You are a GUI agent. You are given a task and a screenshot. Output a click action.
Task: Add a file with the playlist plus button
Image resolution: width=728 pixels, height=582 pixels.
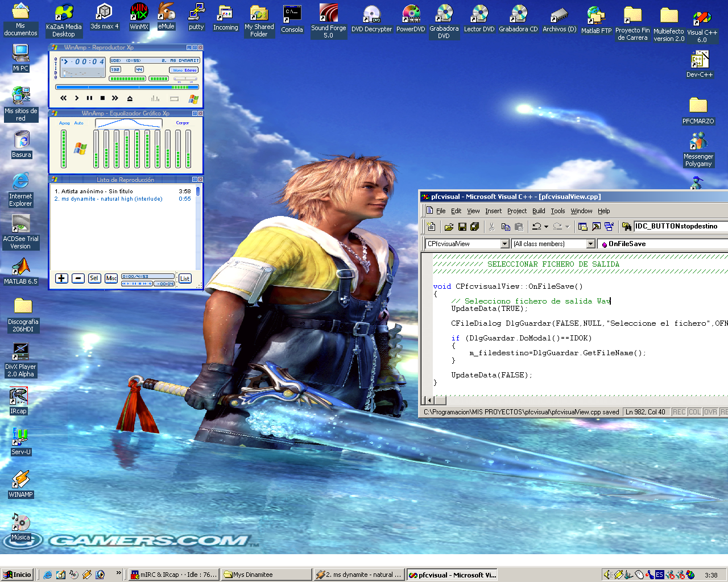(61, 278)
